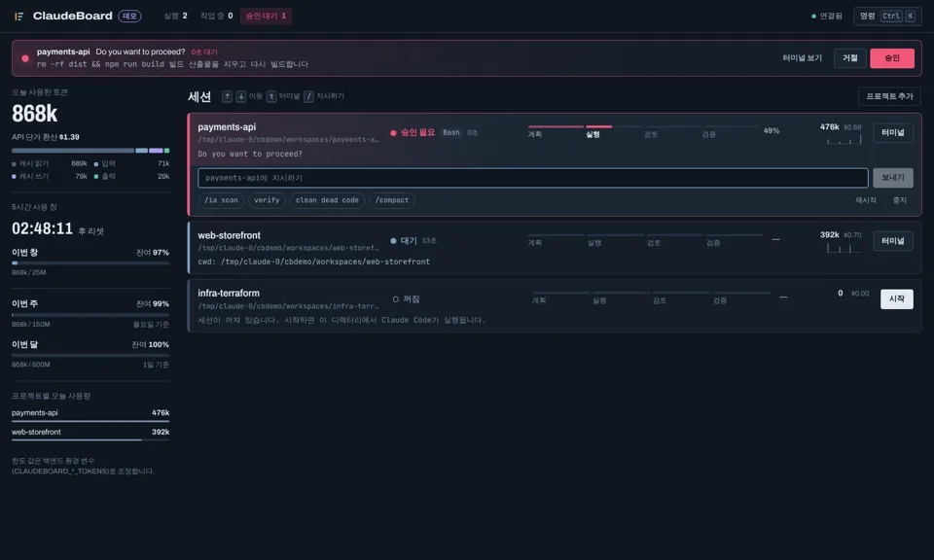Screen dimensions: 934x560
Task: Click the slash instruct shortcut key icon
Action: (308, 96)
